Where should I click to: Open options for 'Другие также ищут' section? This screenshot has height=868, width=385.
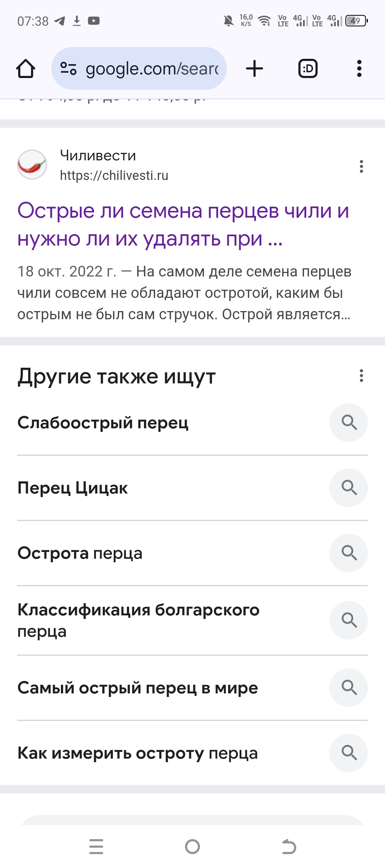361,376
